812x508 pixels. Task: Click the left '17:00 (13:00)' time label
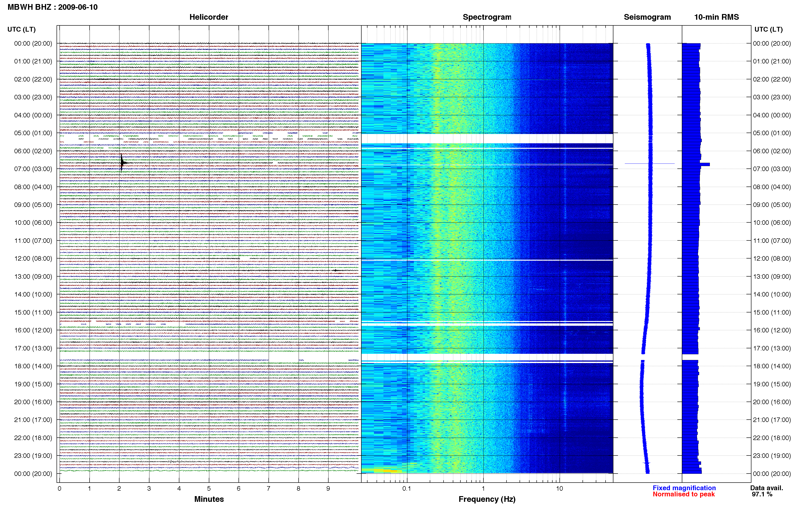pyautogui.click(x=33, y=348)
